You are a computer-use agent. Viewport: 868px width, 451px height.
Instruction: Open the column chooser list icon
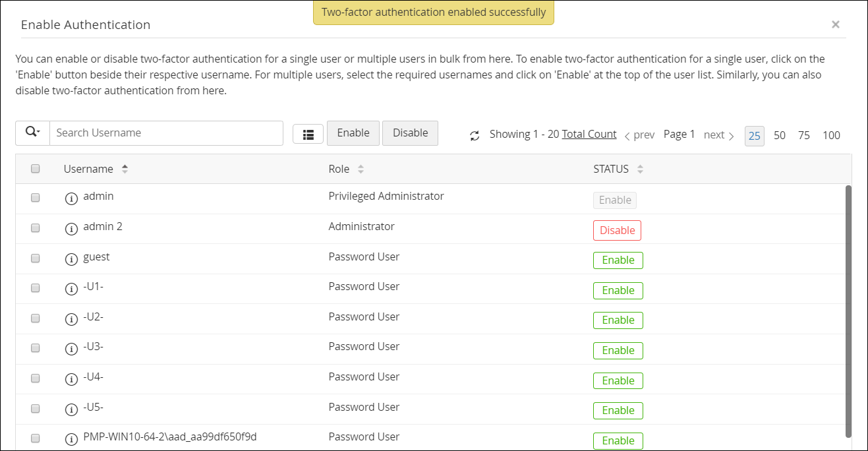(x=308, y=134)
